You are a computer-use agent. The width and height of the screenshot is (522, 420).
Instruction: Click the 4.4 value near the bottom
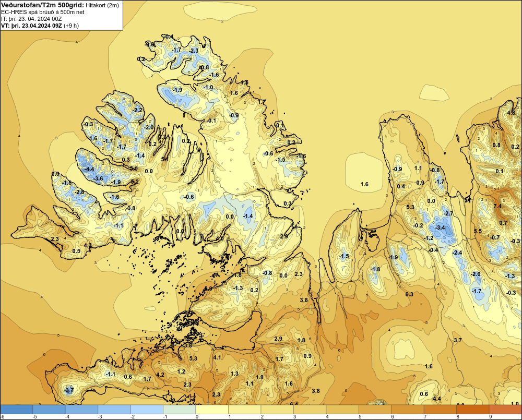pos(437,399)
